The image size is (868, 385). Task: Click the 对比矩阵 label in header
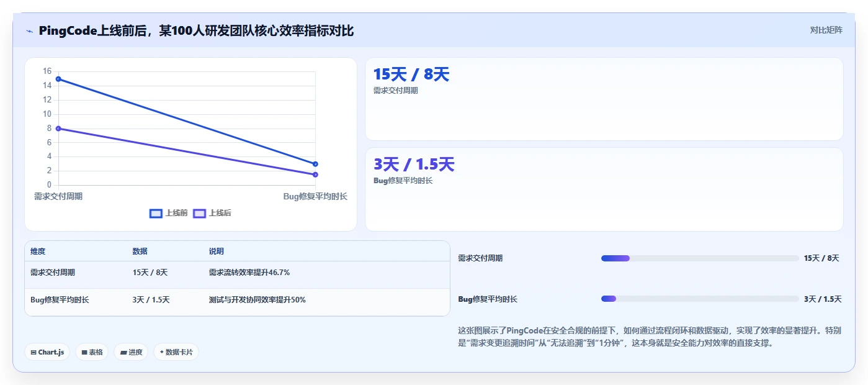click(826, 30)
